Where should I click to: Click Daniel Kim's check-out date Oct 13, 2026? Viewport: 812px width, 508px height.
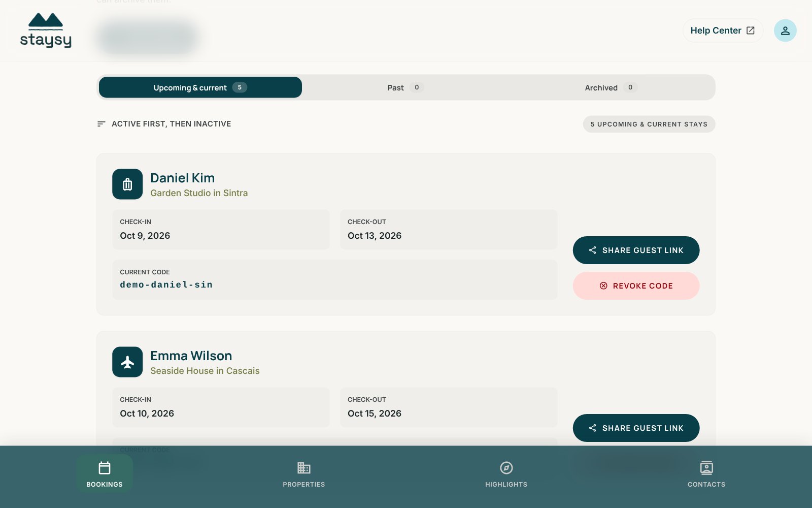[375, 236]
